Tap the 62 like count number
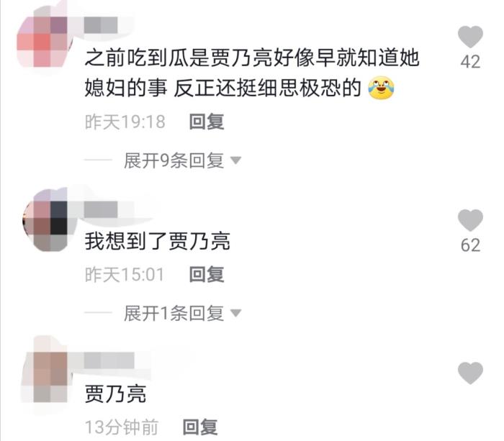The width and height of the screenshot is (504, 441). tap(470, 245)
